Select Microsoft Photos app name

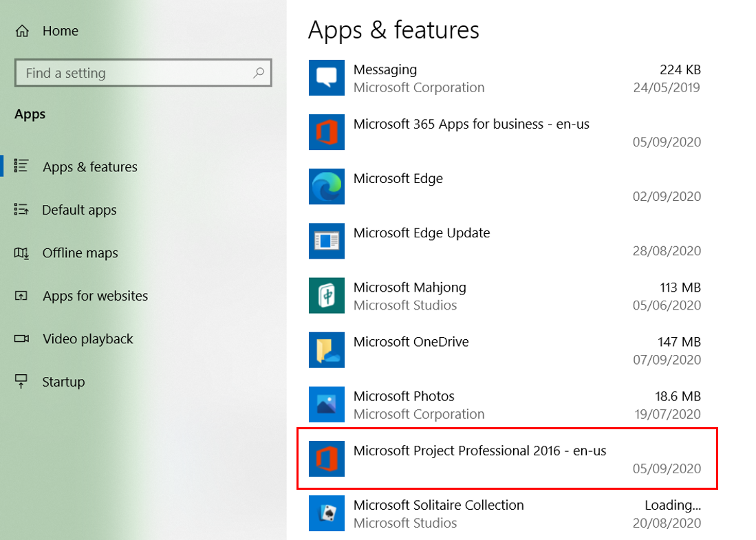[404, 396]
